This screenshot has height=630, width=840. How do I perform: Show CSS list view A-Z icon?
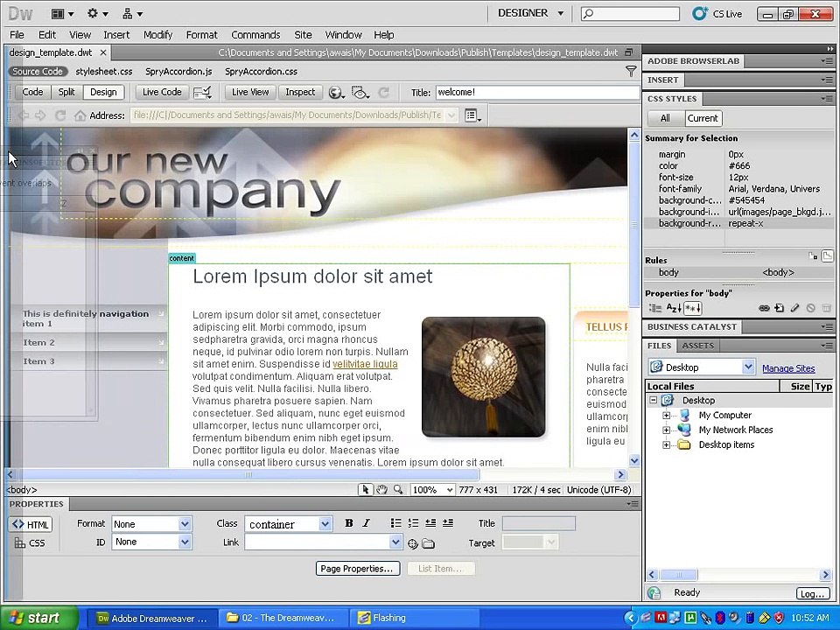pos(674,308)
